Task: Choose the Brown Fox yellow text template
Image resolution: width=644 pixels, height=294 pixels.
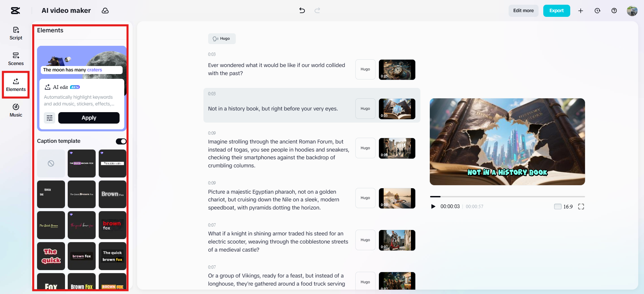Action: pos(82,282)
